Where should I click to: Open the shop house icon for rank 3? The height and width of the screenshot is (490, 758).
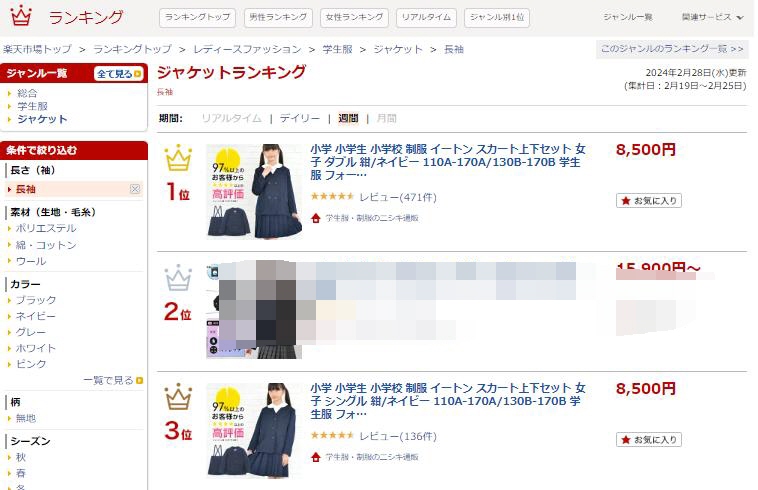pyautogui.click(x=316, y=457)
